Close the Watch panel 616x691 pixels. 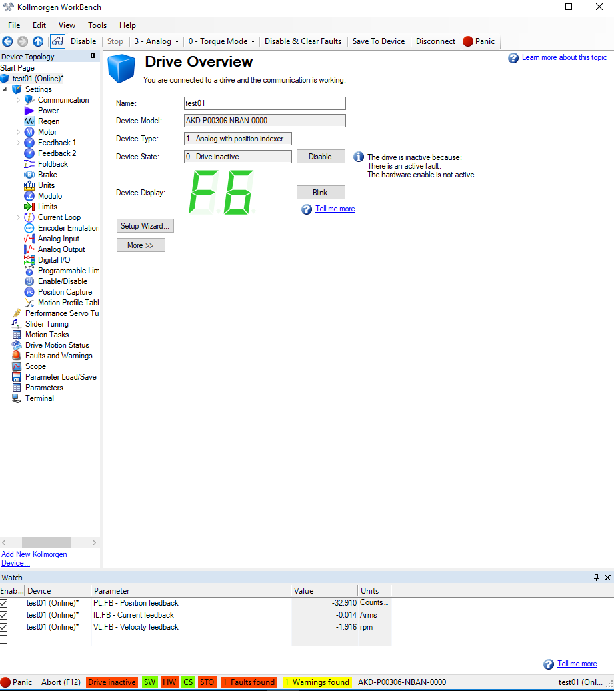(607, 577)
